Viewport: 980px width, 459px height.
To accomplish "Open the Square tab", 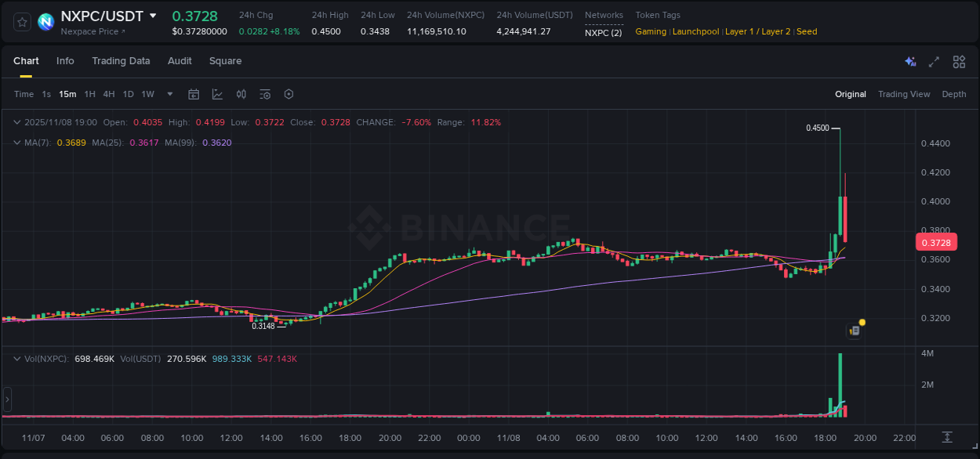I will tap(225, 60).
